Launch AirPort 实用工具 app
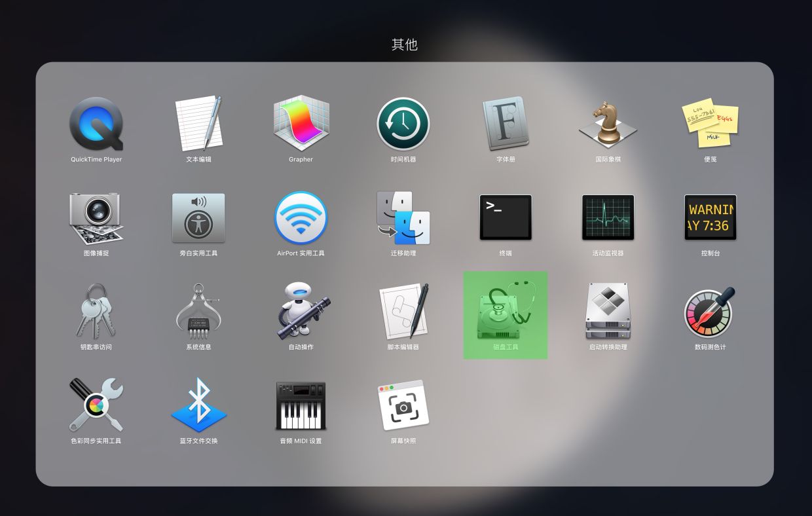Image resolution: width=812 pixels, height=516 pixels. (301, 217)
